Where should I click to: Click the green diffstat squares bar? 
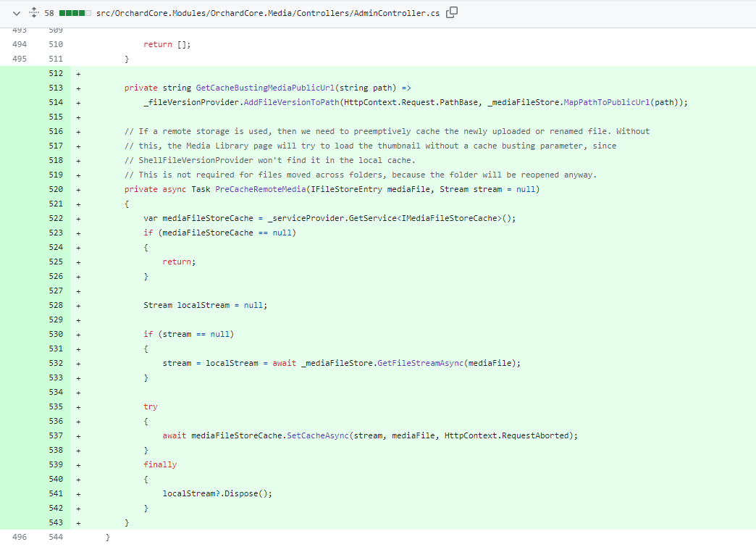click(x=75, y=13)
